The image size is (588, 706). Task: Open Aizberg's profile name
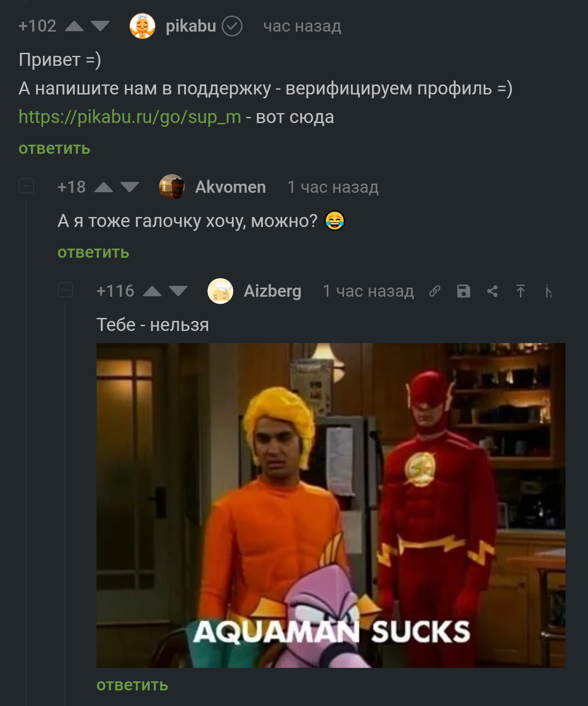[272, 291]
